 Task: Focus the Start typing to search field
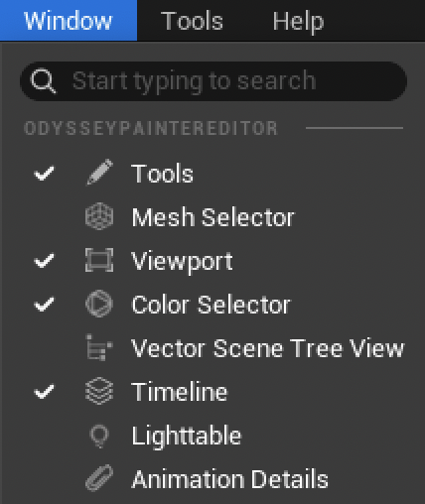pos(213,81)
